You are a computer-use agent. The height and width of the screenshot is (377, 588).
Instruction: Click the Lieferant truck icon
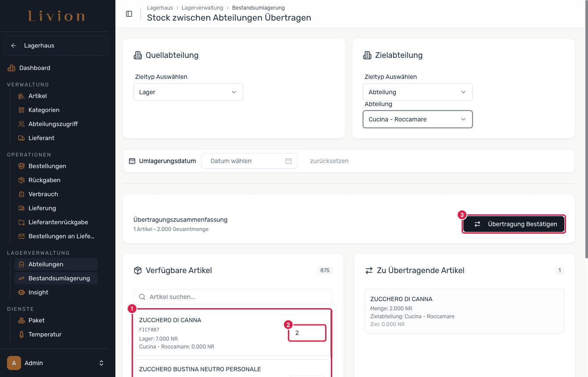click(22, 138)
